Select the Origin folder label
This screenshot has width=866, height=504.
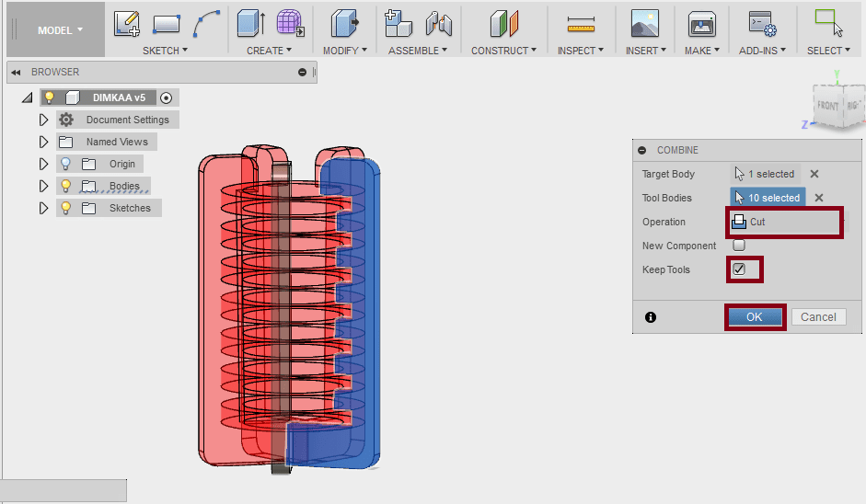click(122, 164)
